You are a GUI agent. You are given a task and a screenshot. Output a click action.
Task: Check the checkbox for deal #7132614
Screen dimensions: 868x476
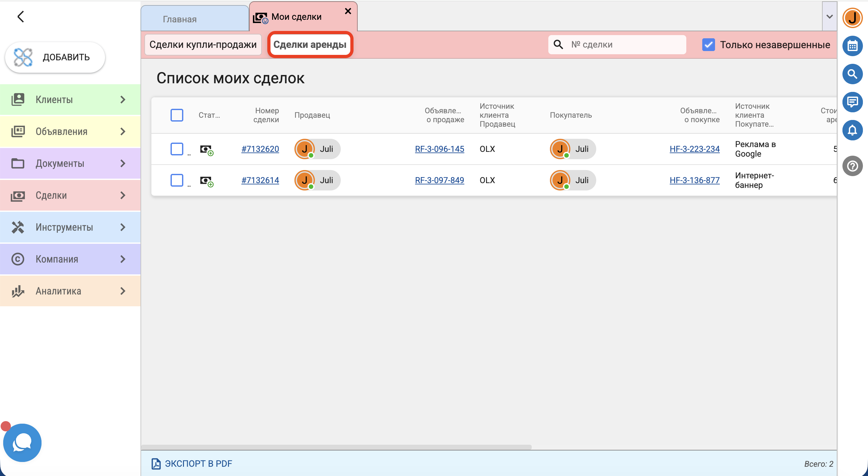pos(177,180)
